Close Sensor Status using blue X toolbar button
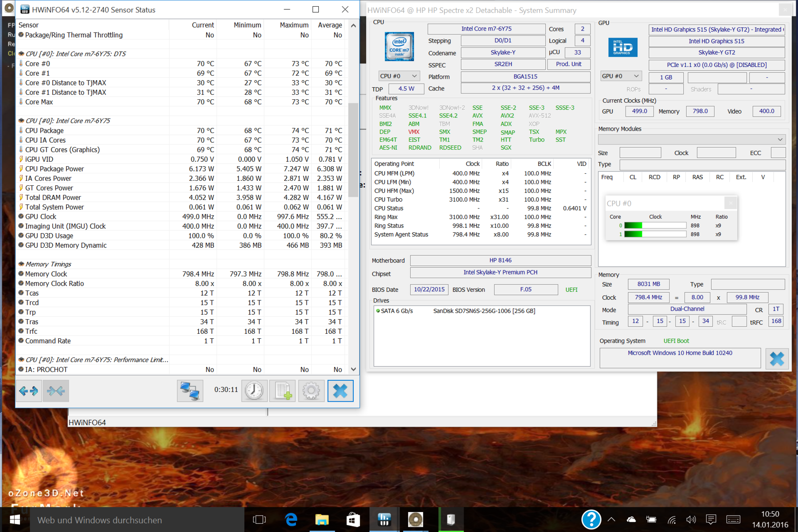Image resolution: width=798 pixels, height=532 pixels. [x=340, y=391]
